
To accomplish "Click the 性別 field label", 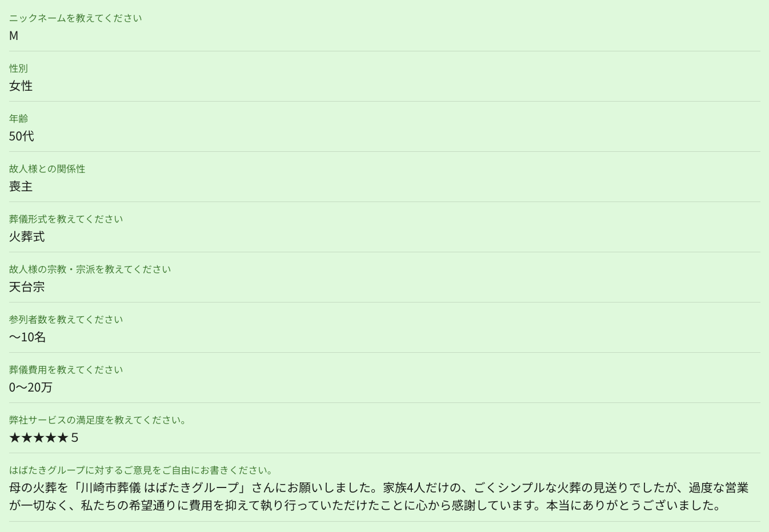I will [18, 68].
